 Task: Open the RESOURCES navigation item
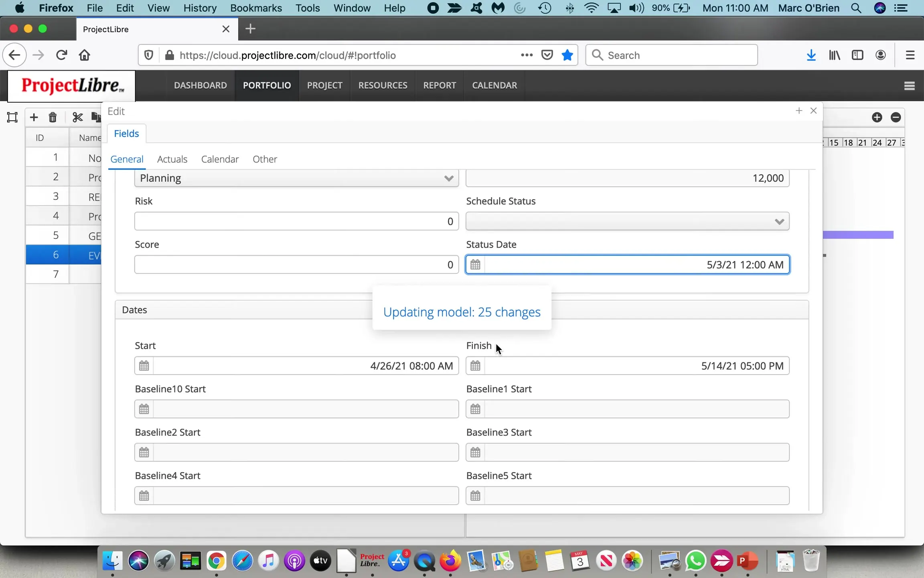[x=383, y=85]
